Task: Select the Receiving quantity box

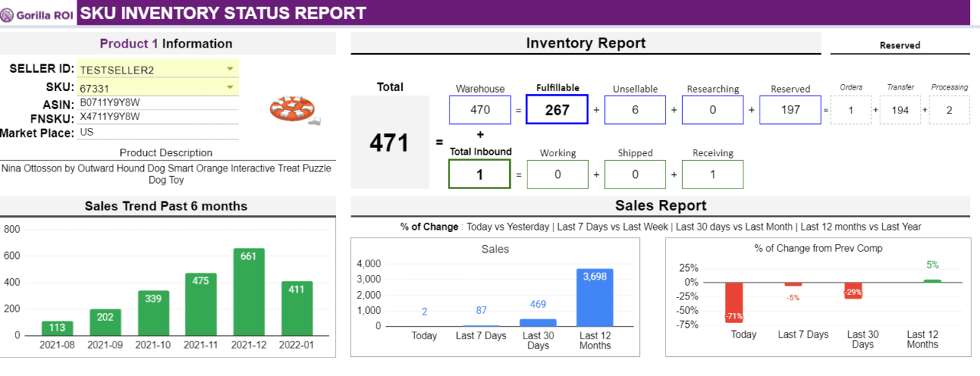Action: tap(712, 174)
